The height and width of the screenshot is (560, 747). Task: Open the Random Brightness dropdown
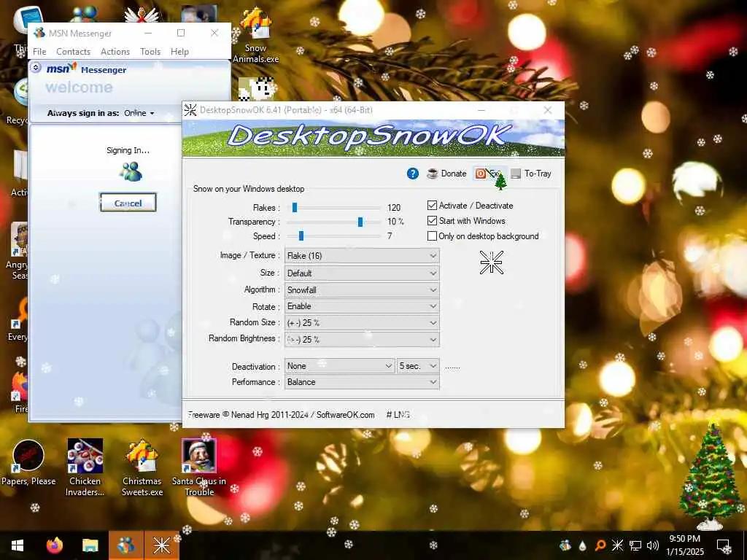pyautogui.click(x=362, y=340)
